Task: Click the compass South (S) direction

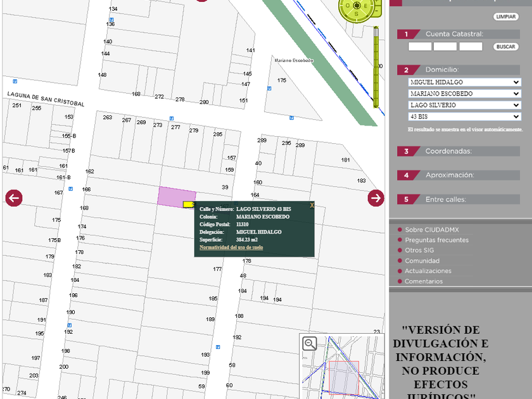Action: tap(356, 13)
